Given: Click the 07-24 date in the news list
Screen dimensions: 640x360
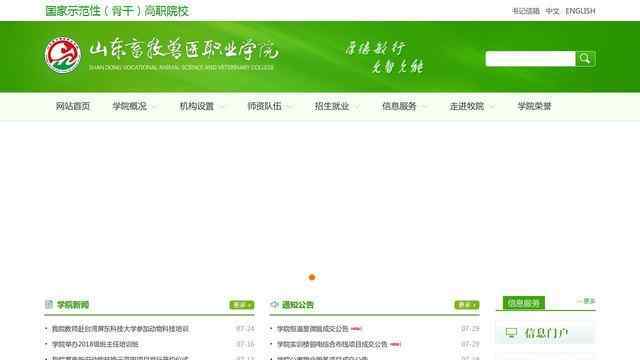Looking at the screenshot, I should (x=245, y=329).
